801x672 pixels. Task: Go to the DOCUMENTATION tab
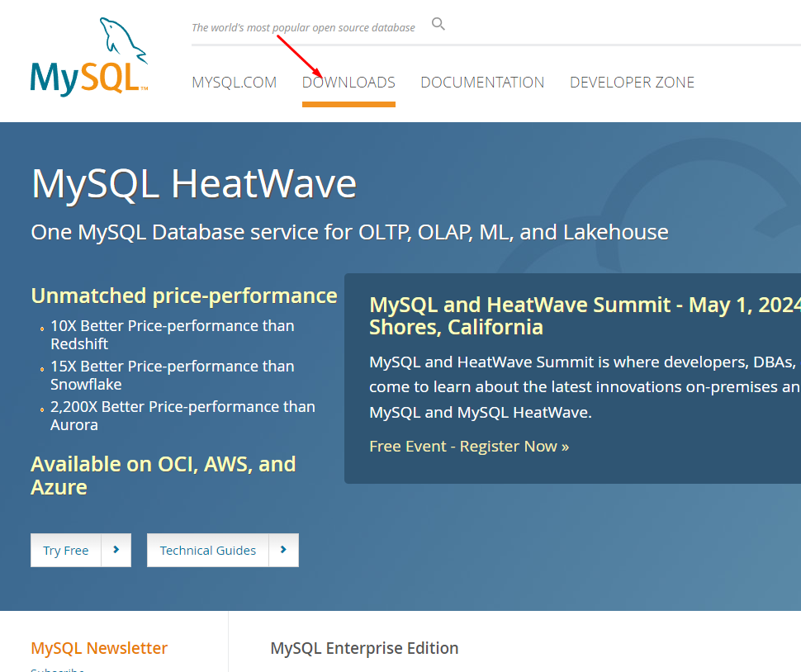[x=482, y=83]
